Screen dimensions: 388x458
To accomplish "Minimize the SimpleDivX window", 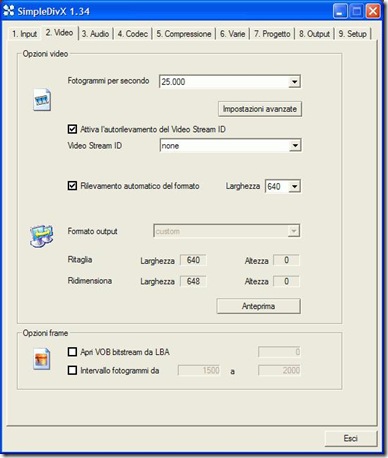I will pyautogui.click(x=340, y=11).
